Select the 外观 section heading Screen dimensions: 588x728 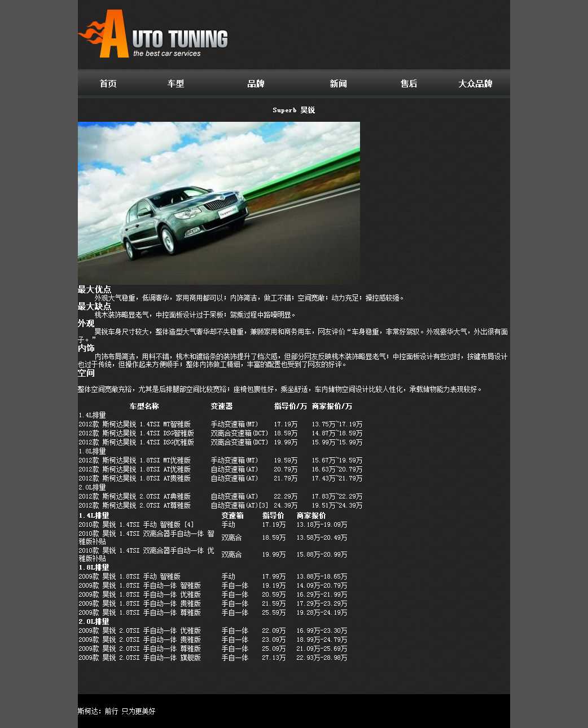86,323
